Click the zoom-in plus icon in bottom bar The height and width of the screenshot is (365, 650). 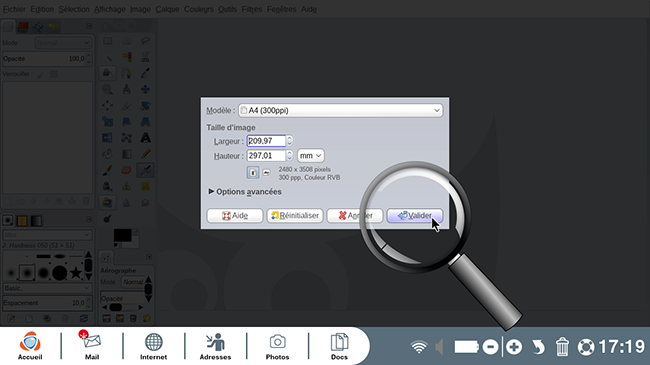(514, 347)
